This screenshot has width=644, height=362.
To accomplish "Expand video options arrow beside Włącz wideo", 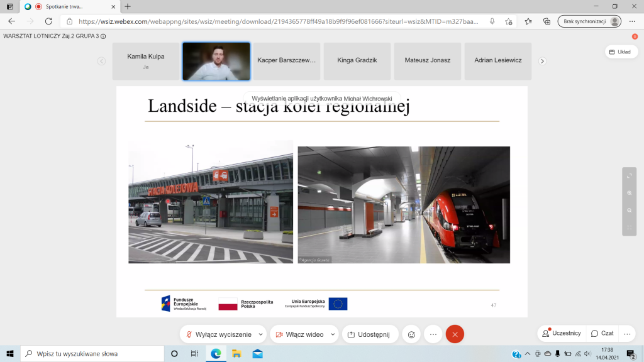I will (332, 334).
